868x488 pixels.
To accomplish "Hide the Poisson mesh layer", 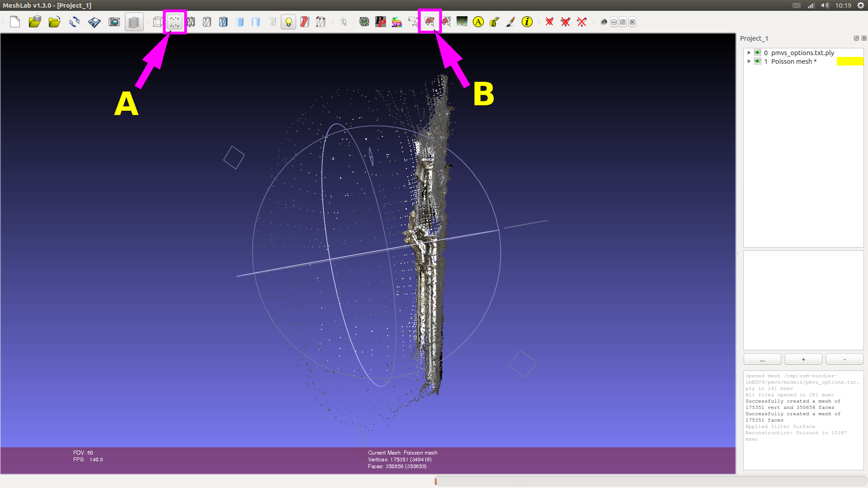I will coord(758,61).
